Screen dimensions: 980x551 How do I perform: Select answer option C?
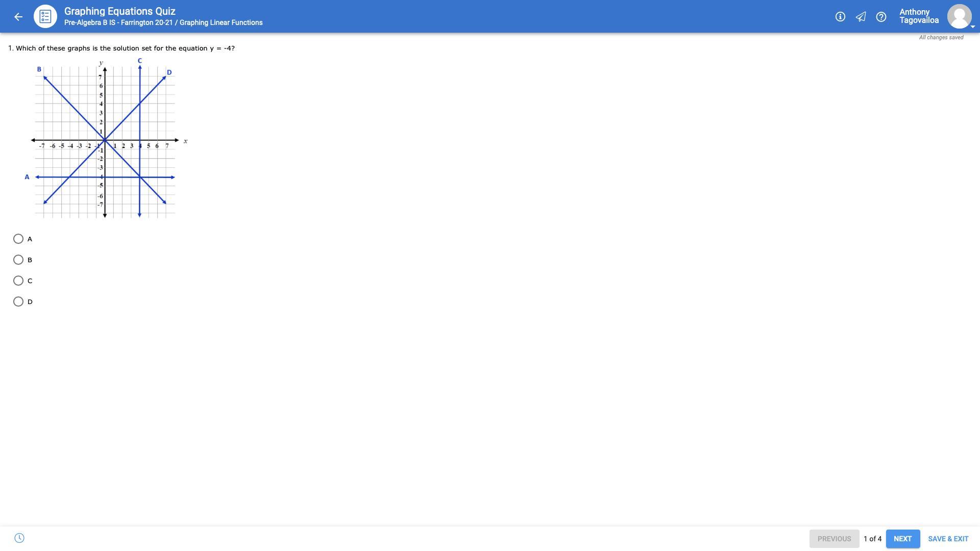click(18, 281)
